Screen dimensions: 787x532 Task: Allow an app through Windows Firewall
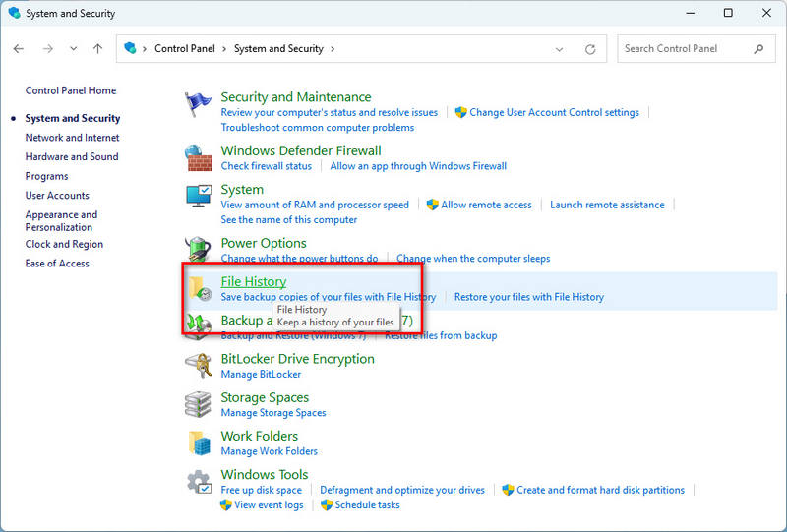(x=418, y=166)
